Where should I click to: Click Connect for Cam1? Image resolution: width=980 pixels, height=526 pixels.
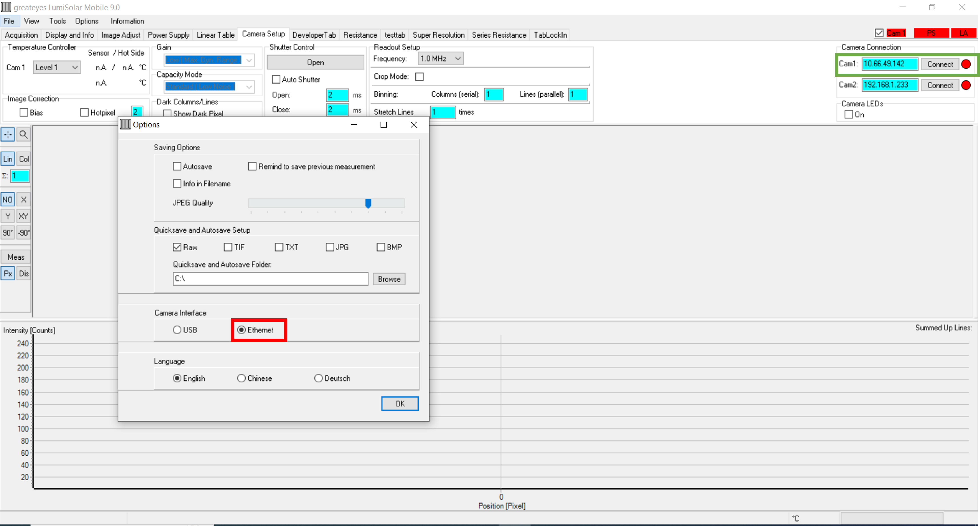(940, 64)
